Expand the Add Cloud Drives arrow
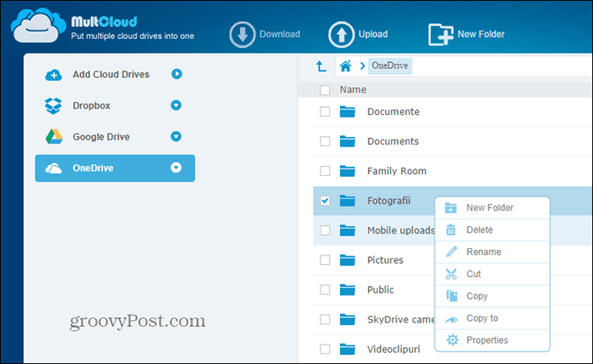This screenshot has width=593, height=364. pos(177,74)
